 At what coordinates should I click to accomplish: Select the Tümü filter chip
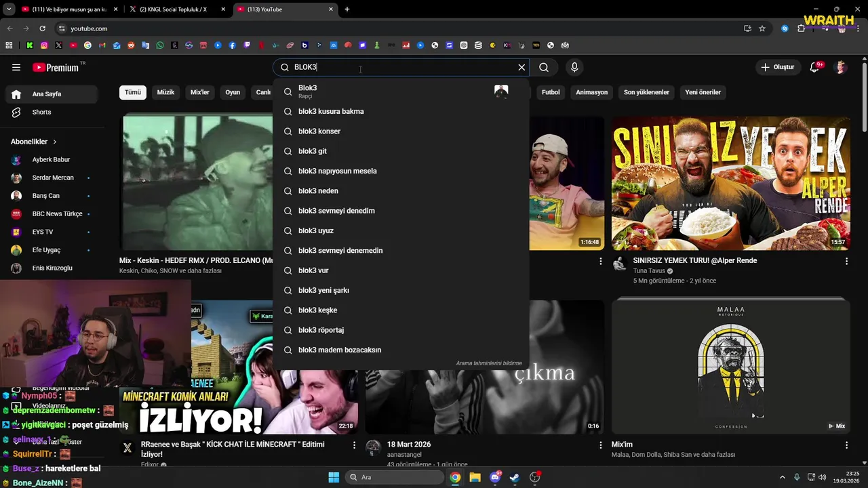coord(133,92)
